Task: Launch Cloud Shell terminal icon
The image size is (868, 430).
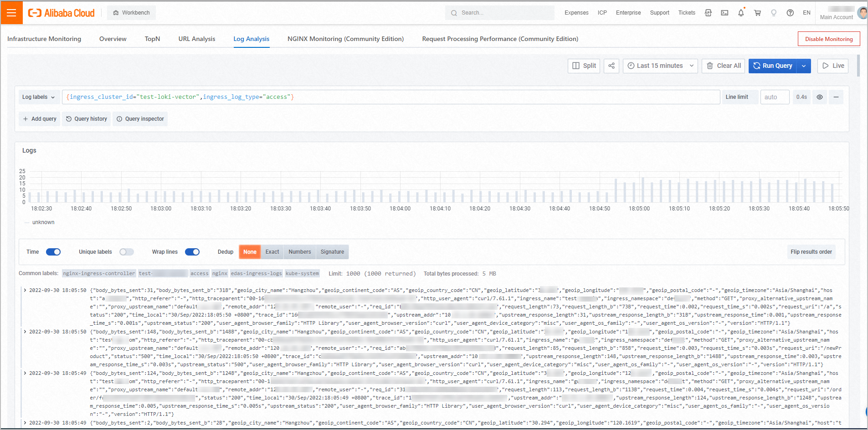Action: click(724, 13)
